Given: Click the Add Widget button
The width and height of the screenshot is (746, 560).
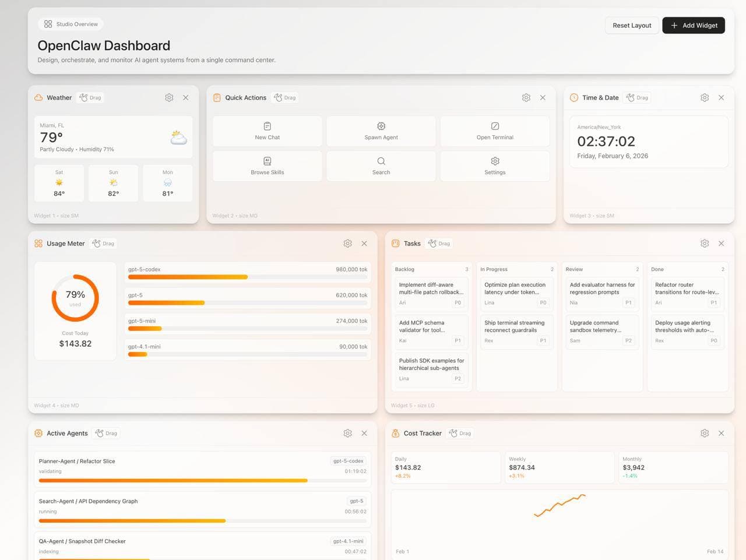Looking at the screenshot, I should click(694, 25).
